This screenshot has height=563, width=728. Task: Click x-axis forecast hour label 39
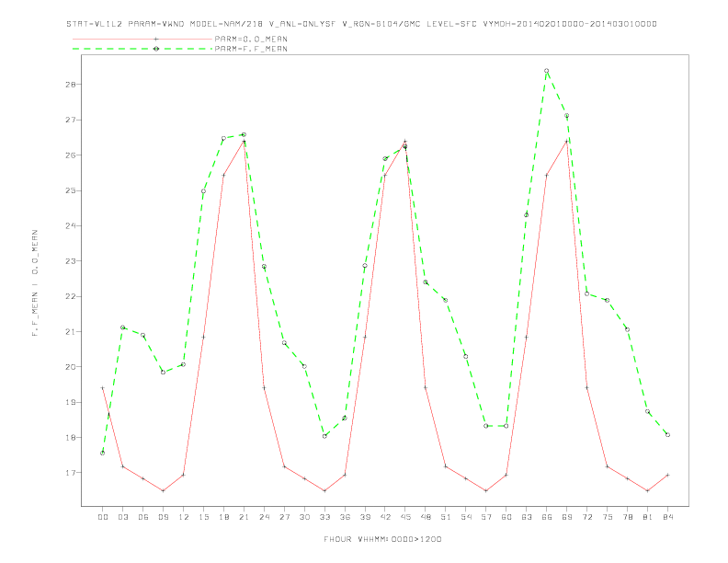point(365,517)
